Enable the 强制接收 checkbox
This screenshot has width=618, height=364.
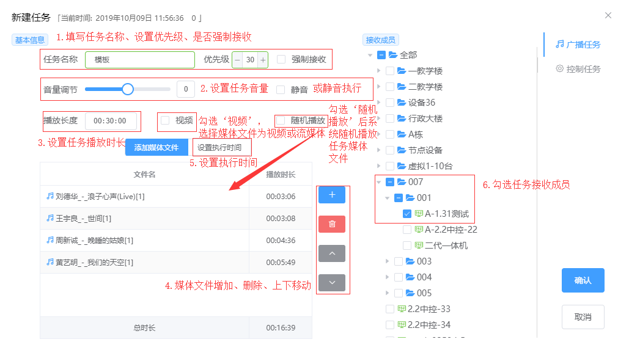281,60
